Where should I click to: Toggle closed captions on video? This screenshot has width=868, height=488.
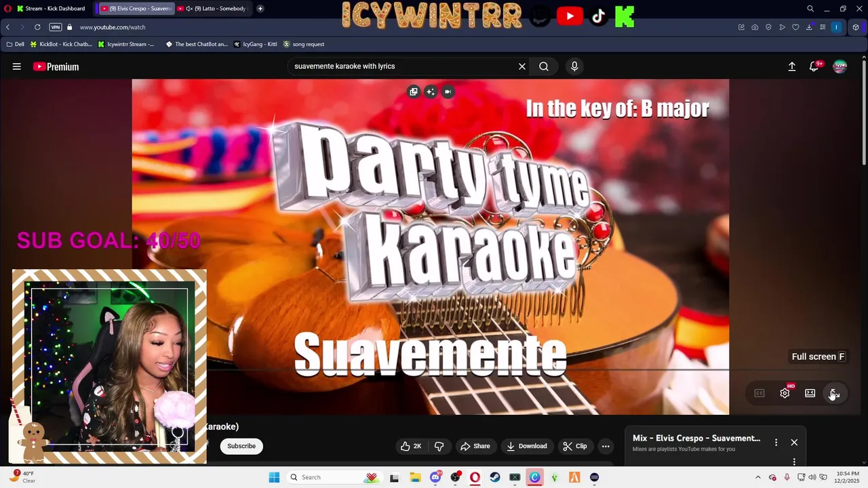pos(759,393)
